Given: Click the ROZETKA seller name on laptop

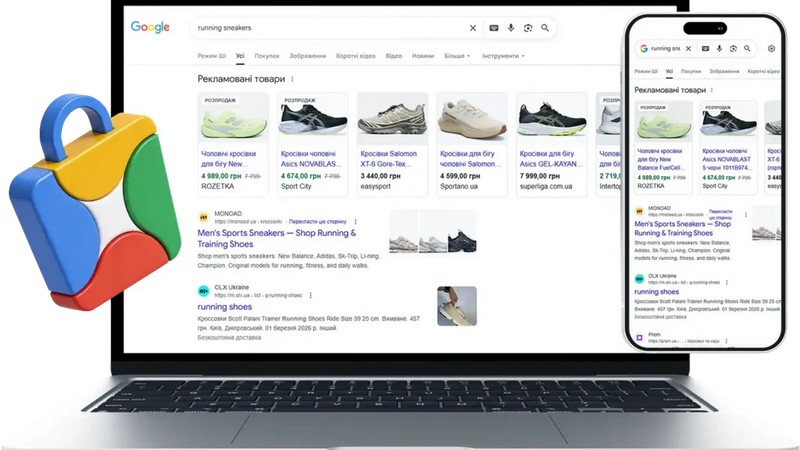Looking at the screenshot, I should [217, 186].
